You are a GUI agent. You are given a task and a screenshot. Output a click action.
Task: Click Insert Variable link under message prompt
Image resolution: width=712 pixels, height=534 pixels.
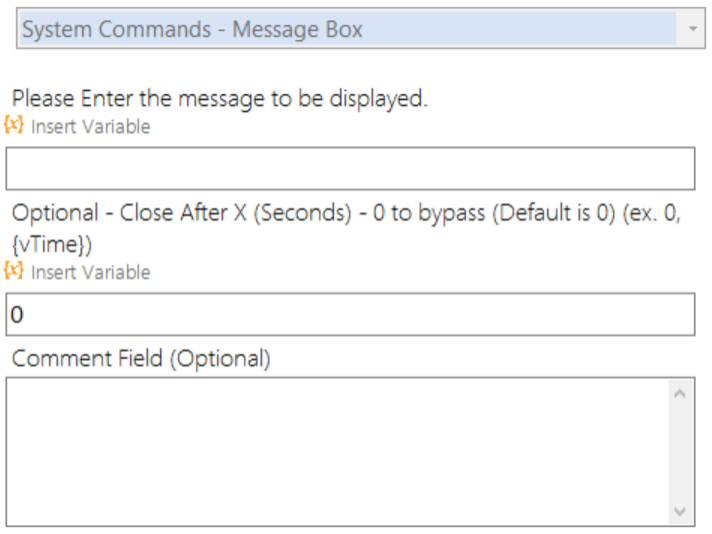click(x=90, y=127)
